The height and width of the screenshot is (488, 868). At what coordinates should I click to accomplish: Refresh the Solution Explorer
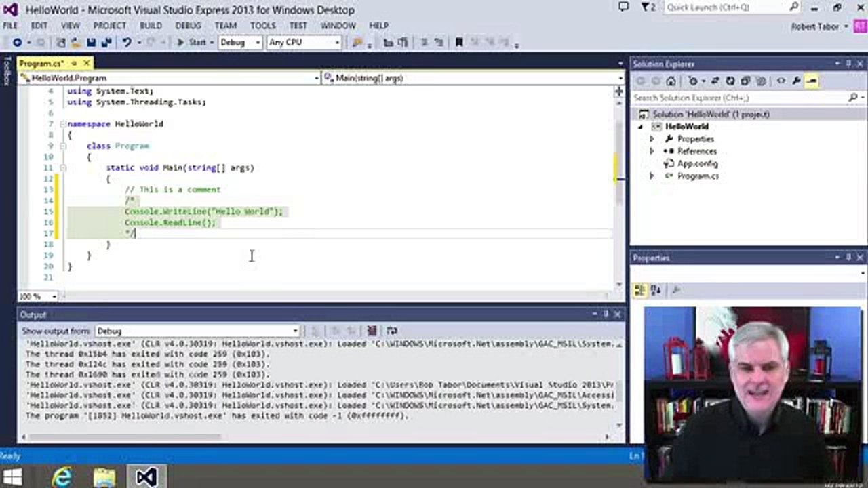[730, 81]
